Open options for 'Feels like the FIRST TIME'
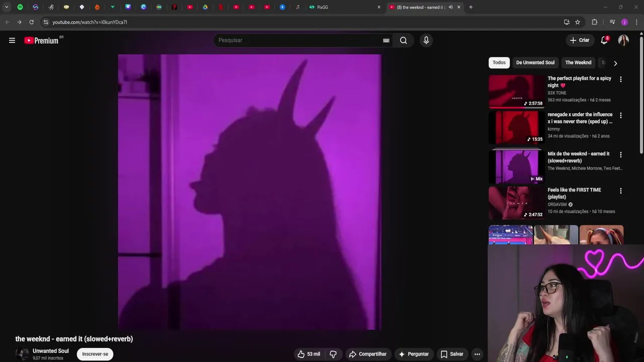Viewport: 644px width, 362px height. (620, 191)
